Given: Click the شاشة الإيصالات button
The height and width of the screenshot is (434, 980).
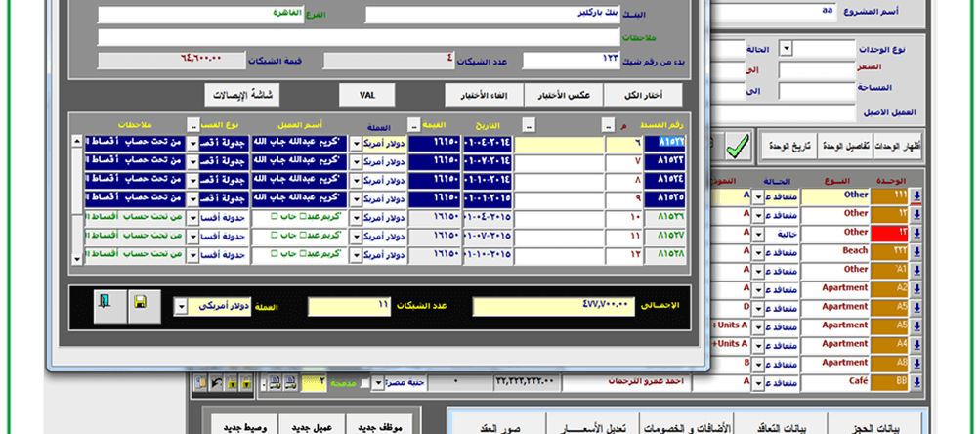Looking at the screenshot, I should (x=242, y=95).
